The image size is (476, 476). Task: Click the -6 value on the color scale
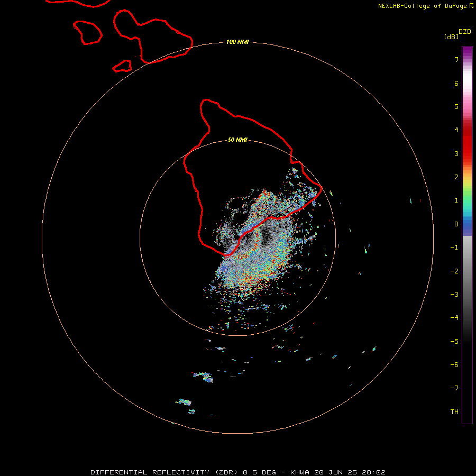click(x=454, y=365)
